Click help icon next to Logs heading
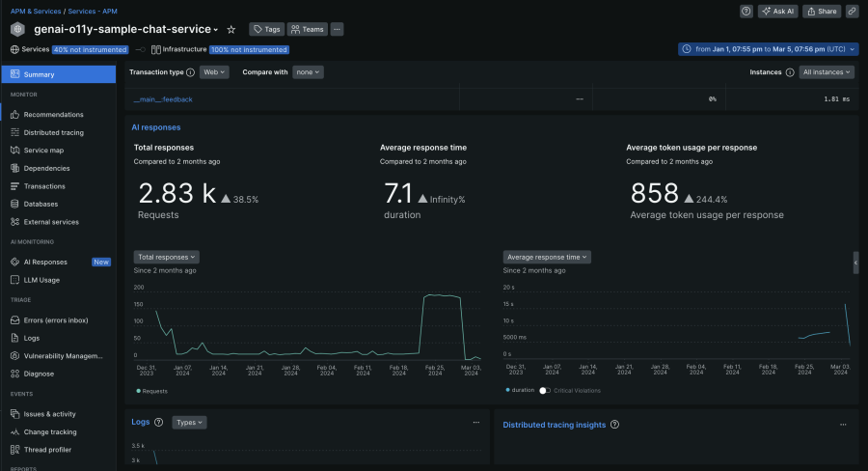The width and height of the screenshot is (868, 471). [158, 423]
